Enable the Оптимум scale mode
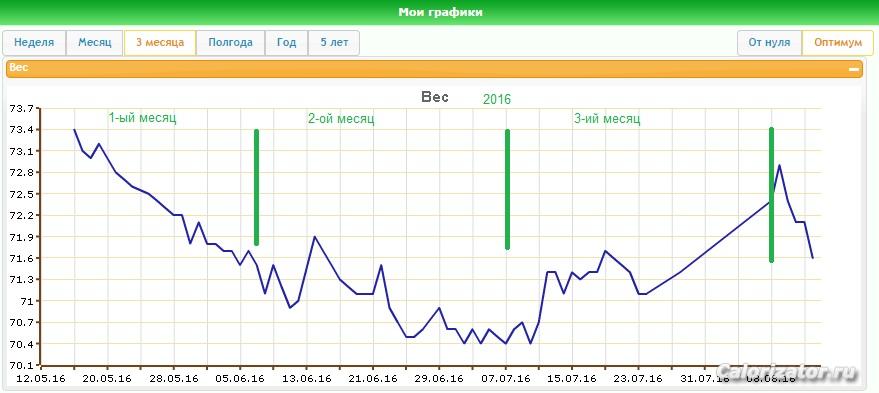The image size is (879, 393). [838, 43]
